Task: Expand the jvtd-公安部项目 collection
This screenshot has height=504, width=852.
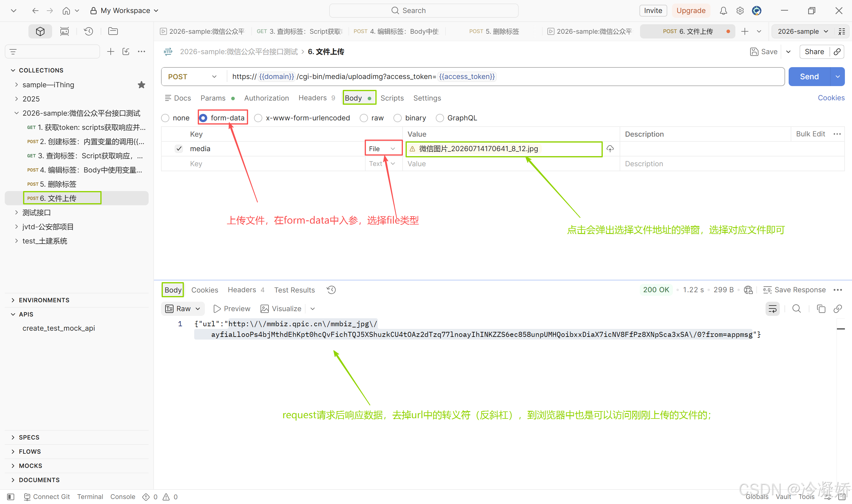Action: [16, 227]
